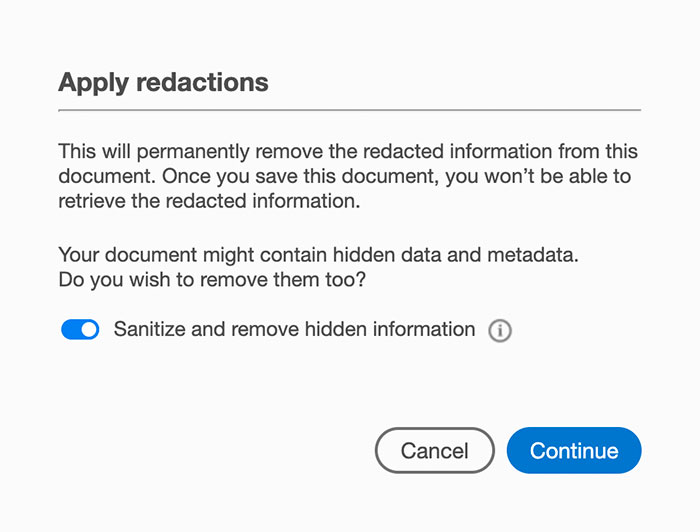Toggle the Sanitize and remove hidden information switch
700x532 pixels.
pos(80,330)
